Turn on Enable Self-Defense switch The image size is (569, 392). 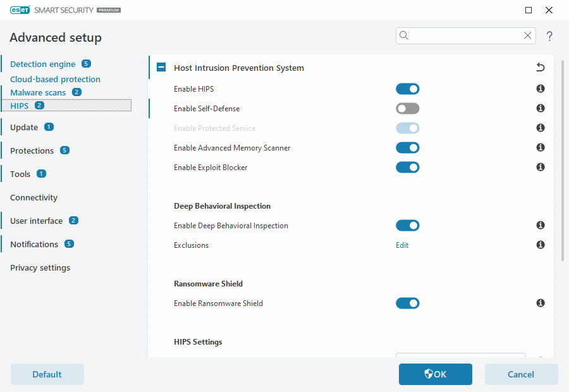point(407,109)
